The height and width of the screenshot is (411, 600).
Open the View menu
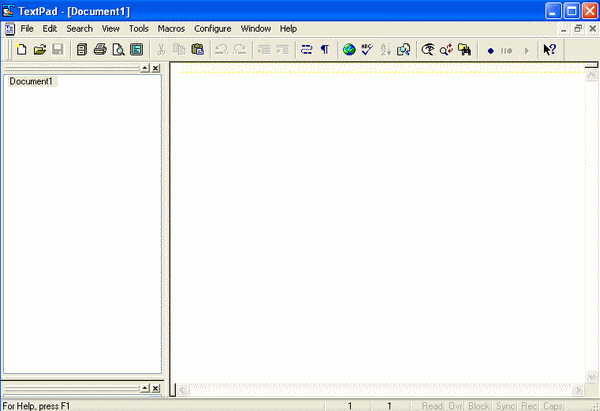coord(111,29)
